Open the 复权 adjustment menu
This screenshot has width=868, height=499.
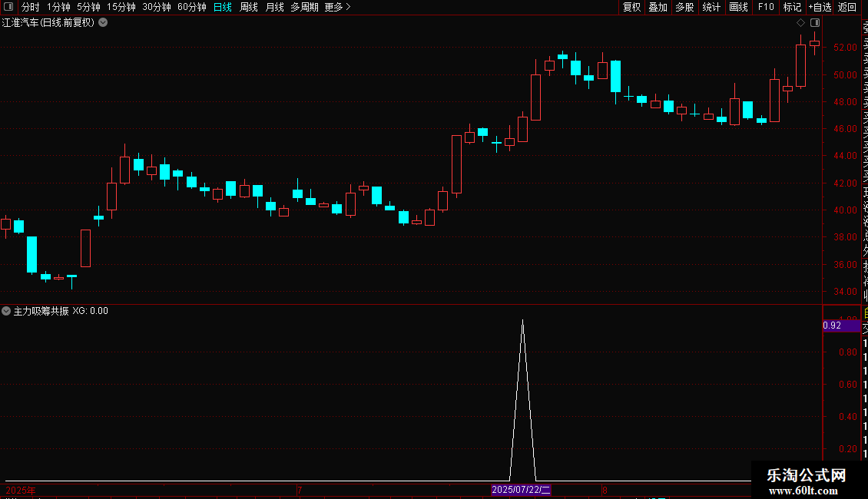click(631, 7)
